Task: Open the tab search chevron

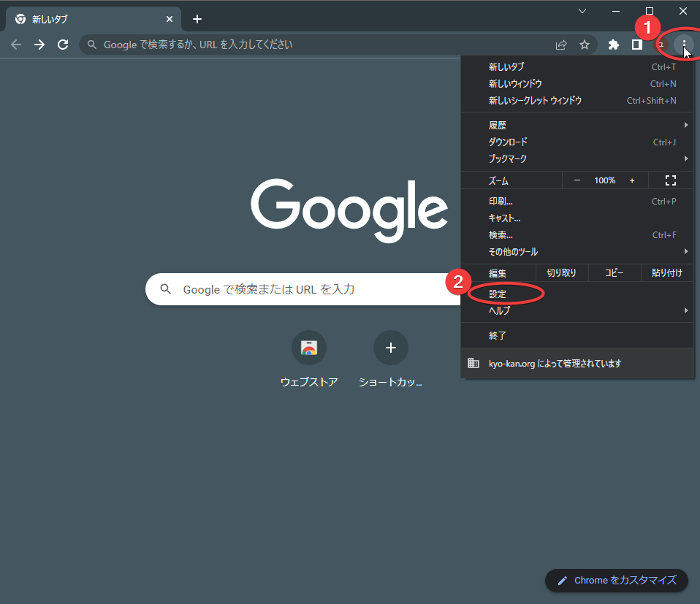Action: [582, 11]
